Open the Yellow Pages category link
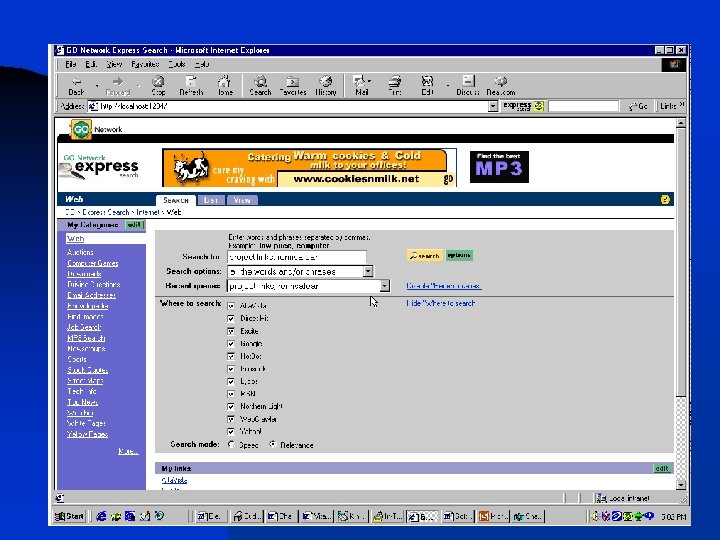The height and width of the screenshot is (540, 720). tap(87, 434)
